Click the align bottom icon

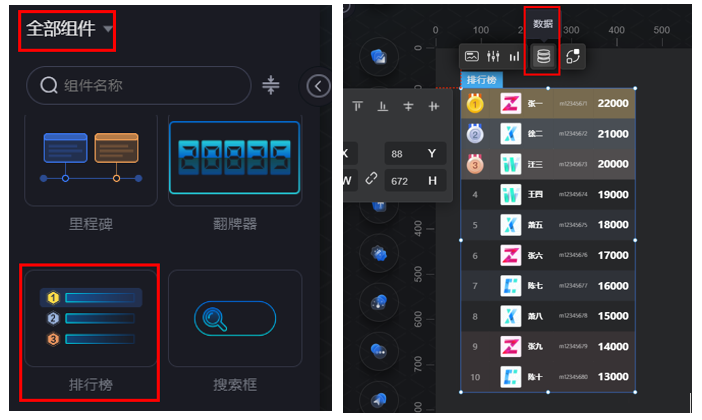pos(383,106)
